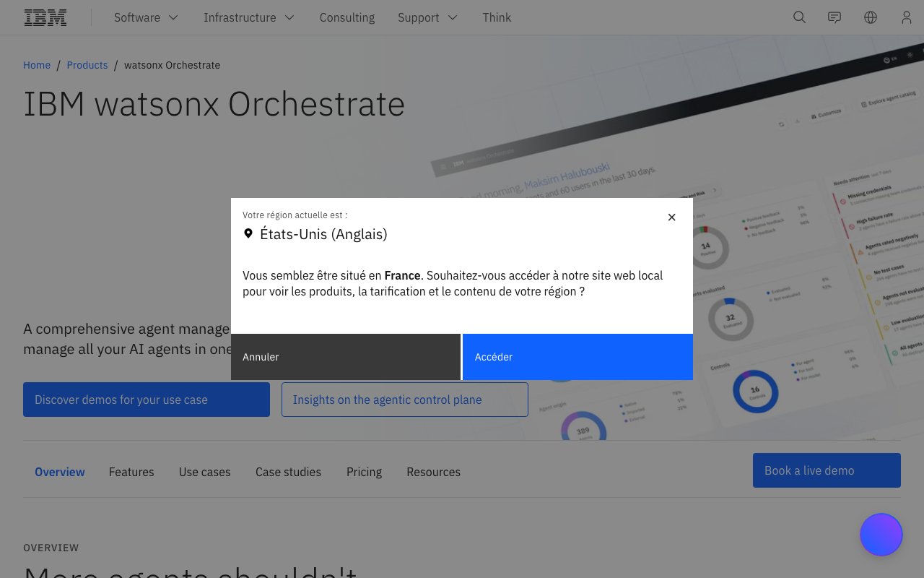Expand the Infrastructure menu

click(x=249, y=17)
